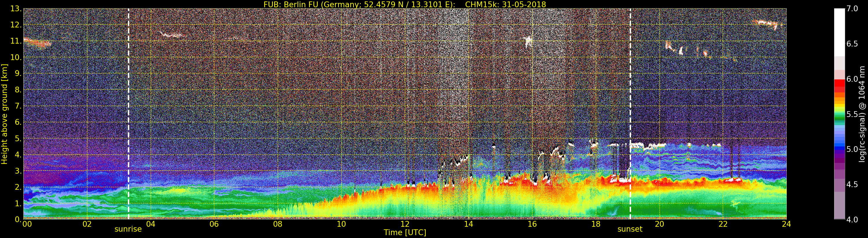Viewport: 868px width, 238px height.
Task: Click height tick label '0.'
Action: pyautogui.click(x=18, y=219)
